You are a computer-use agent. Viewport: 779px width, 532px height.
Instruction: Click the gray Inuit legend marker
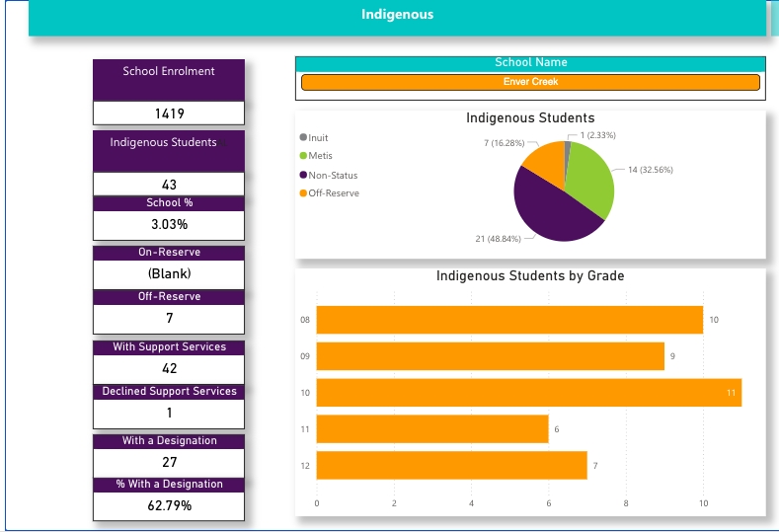click(x=303, y=137)
